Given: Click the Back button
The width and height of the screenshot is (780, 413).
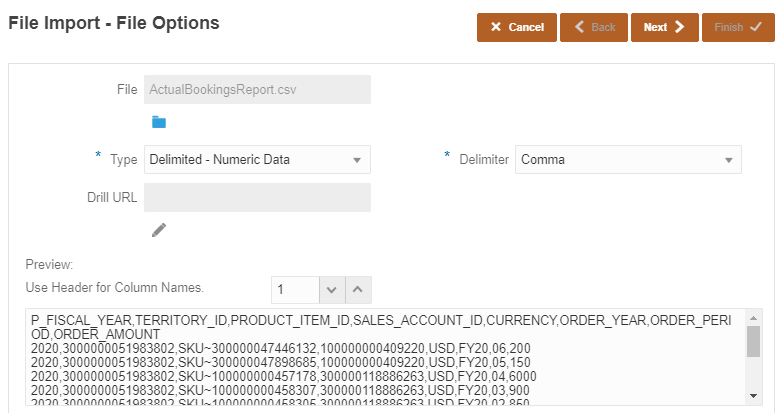Looking at the screenshot, I should (x=594, y=27).
